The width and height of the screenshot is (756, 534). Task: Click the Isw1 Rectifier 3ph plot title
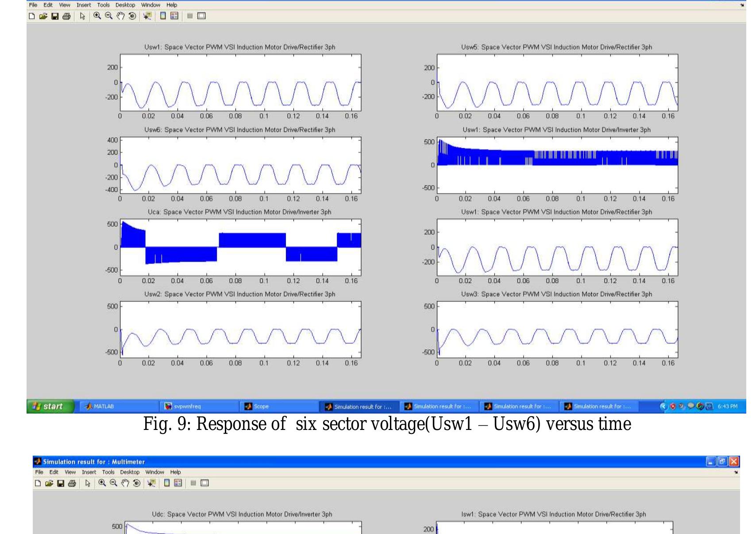coord(553,515)
